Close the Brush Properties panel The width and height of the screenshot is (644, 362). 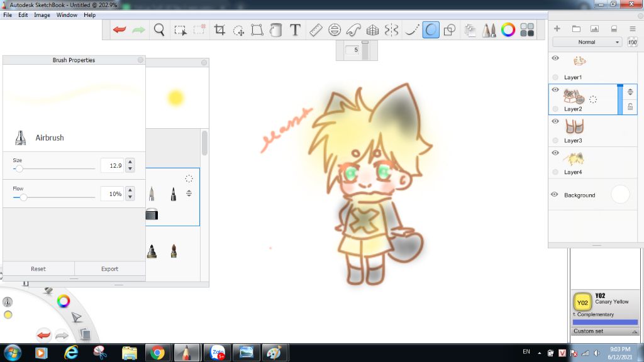coord(140,60)
